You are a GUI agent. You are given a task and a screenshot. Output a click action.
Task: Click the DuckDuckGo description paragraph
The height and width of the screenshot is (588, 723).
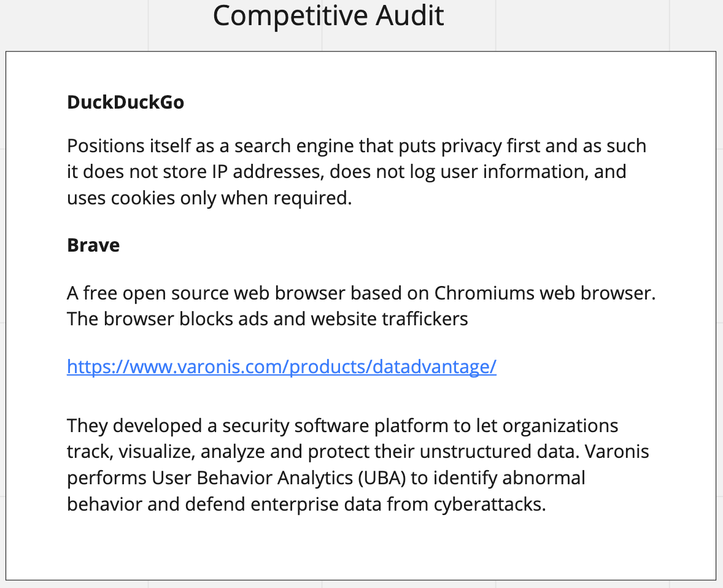(357, 172)
